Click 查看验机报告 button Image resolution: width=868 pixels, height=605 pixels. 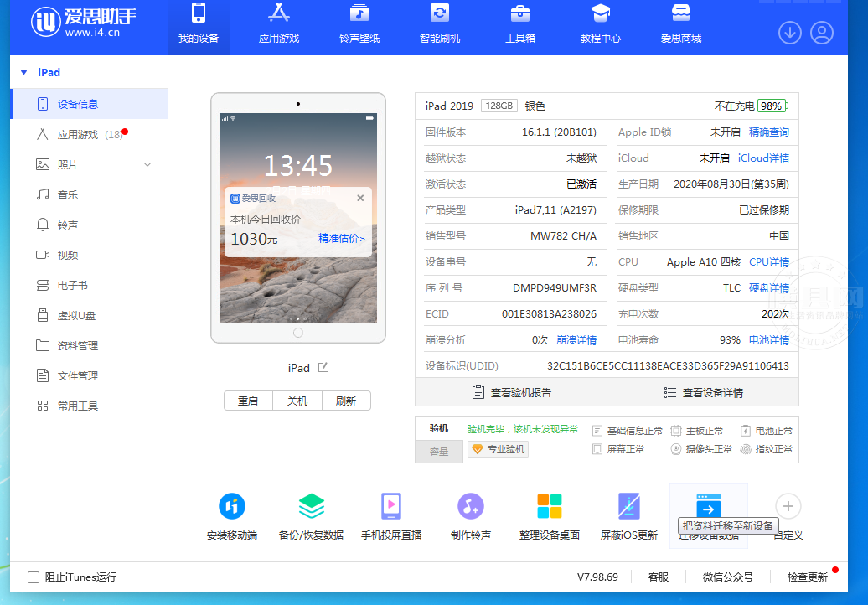pos(511,392)
